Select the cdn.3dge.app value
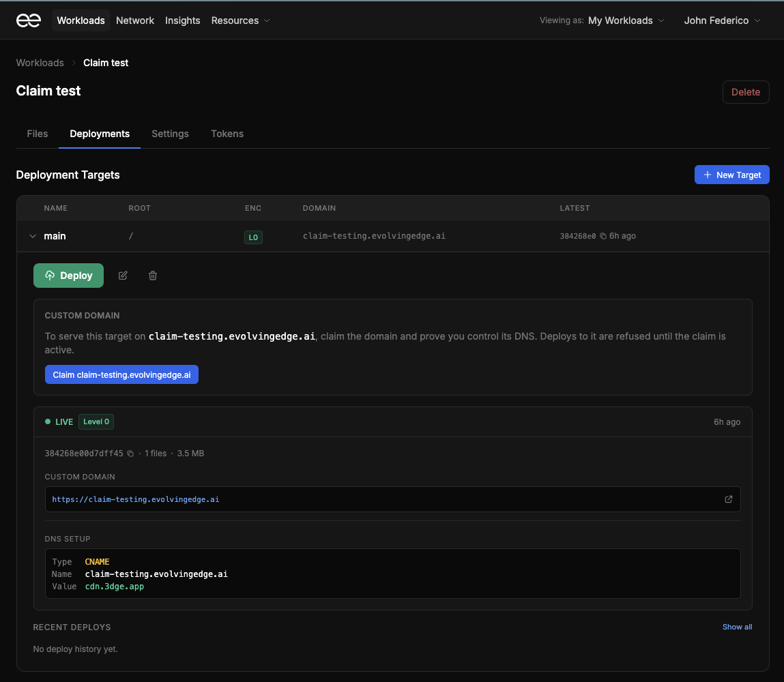The width and height of the screenshot is (784, 682). [x=115, y=587]
